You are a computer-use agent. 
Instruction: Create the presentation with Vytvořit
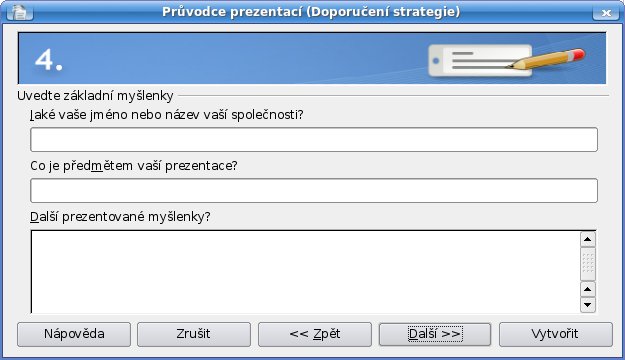pos(555,334)
